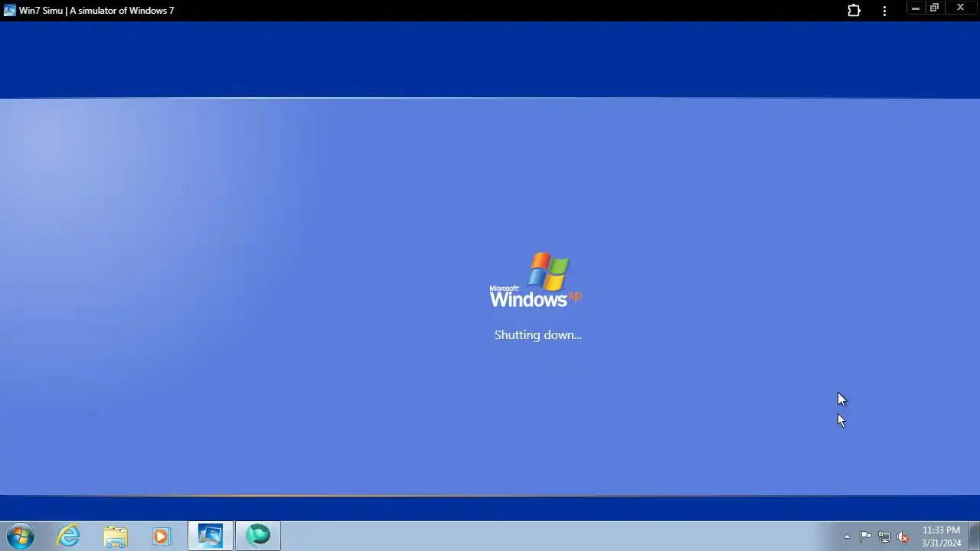
Task: Open Windows Media Player taskbar icon
Action: pos(162,536)
